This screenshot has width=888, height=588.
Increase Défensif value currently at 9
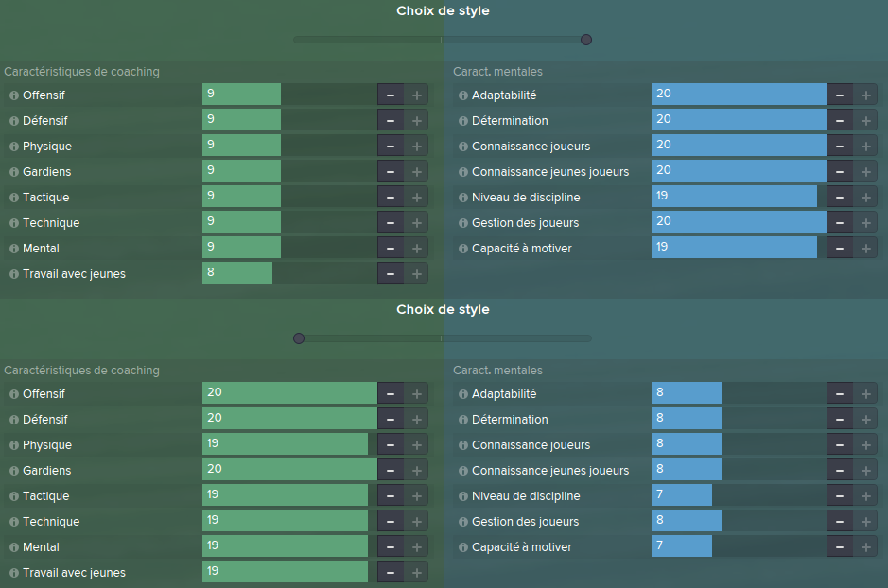[417, 121]
